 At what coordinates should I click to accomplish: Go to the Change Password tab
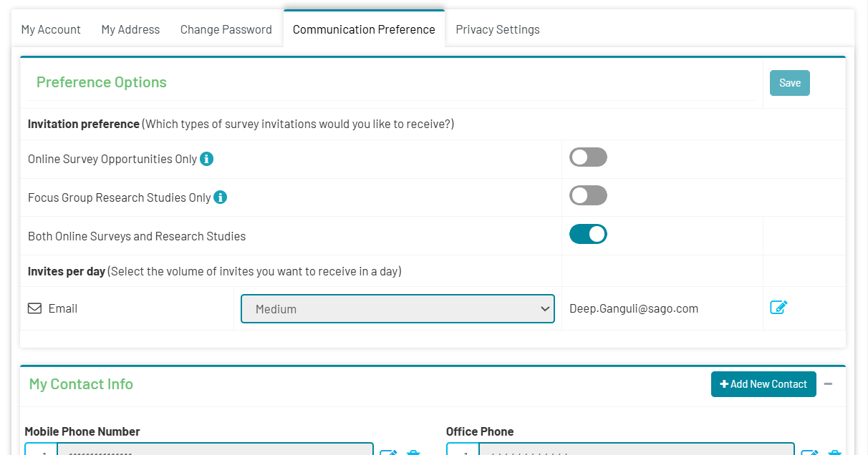pos(226,29)
